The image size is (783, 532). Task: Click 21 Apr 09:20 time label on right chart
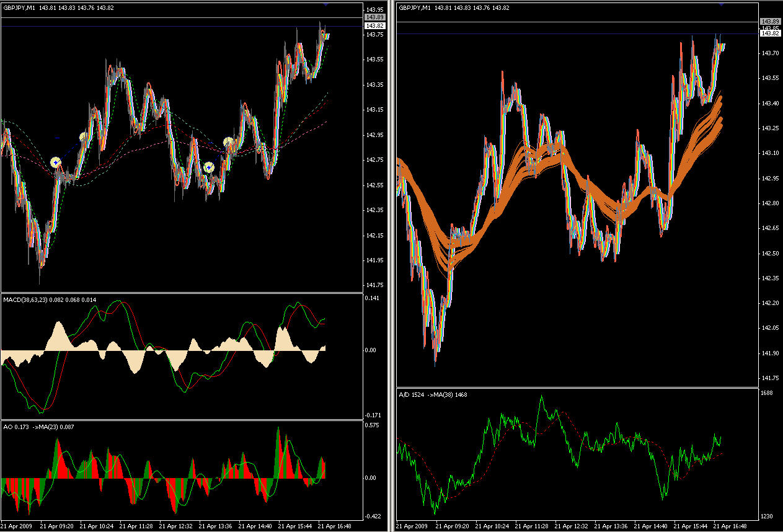pyautogui.click(x=453, y=526)
